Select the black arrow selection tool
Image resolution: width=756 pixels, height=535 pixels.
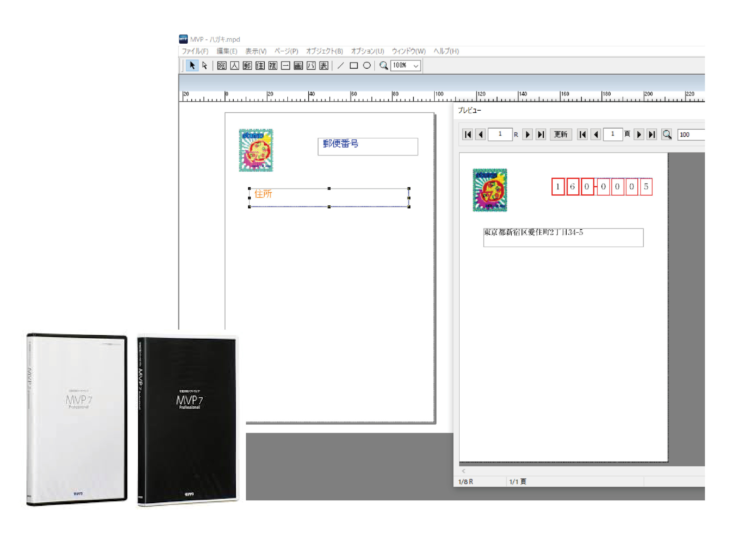coord(192,66)
